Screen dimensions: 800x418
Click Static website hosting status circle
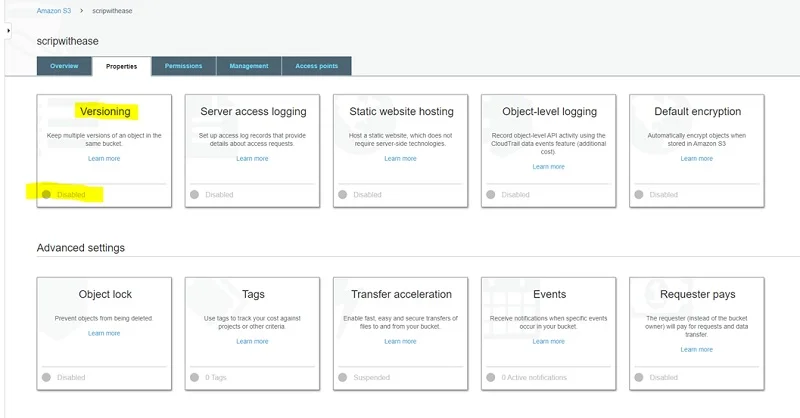(x=342, y=194)
